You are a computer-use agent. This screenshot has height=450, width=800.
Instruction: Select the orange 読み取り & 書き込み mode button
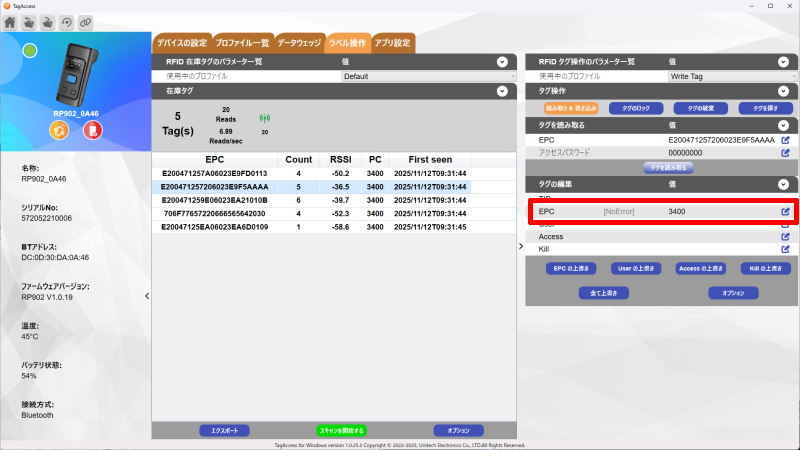click(x=570, y=107)
